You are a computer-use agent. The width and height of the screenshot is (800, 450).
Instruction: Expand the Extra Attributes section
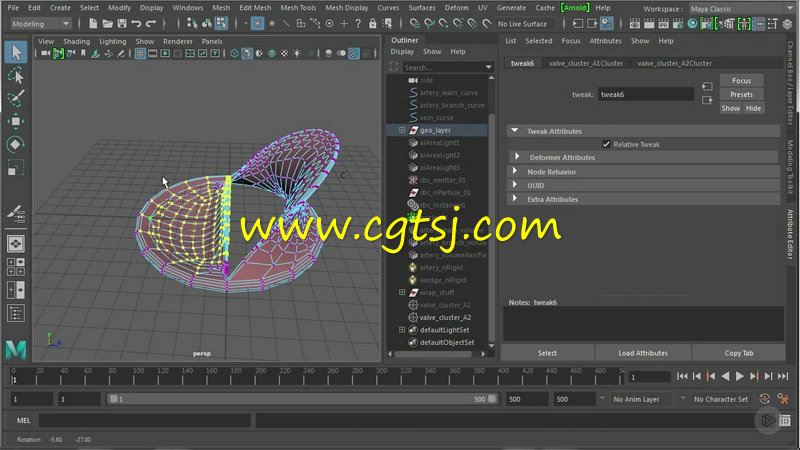pyautogui.click(x=515, y=198)
